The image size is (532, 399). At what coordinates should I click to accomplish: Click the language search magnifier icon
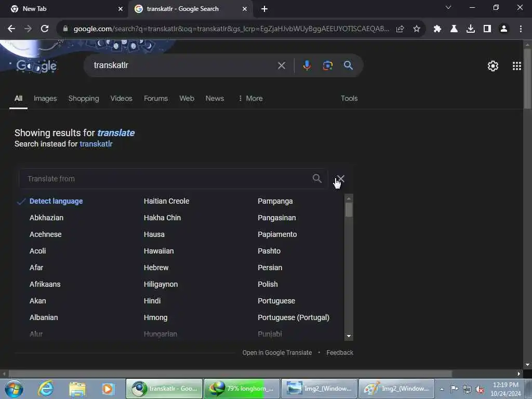click(317, 179)
